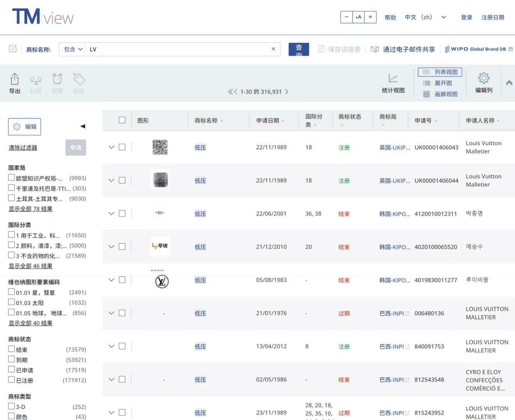The height and width of the screenshot is (420, 515).
Task: Open the edit search pencil icon
Action: pos(13,49)
